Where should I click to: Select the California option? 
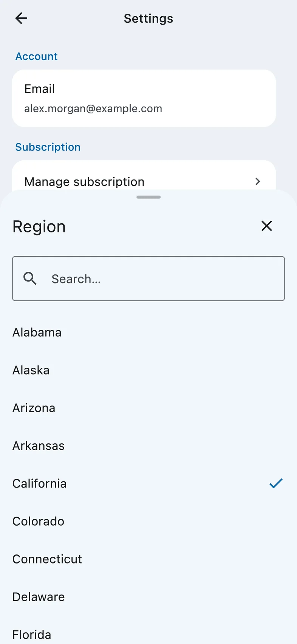click(148, 483)
